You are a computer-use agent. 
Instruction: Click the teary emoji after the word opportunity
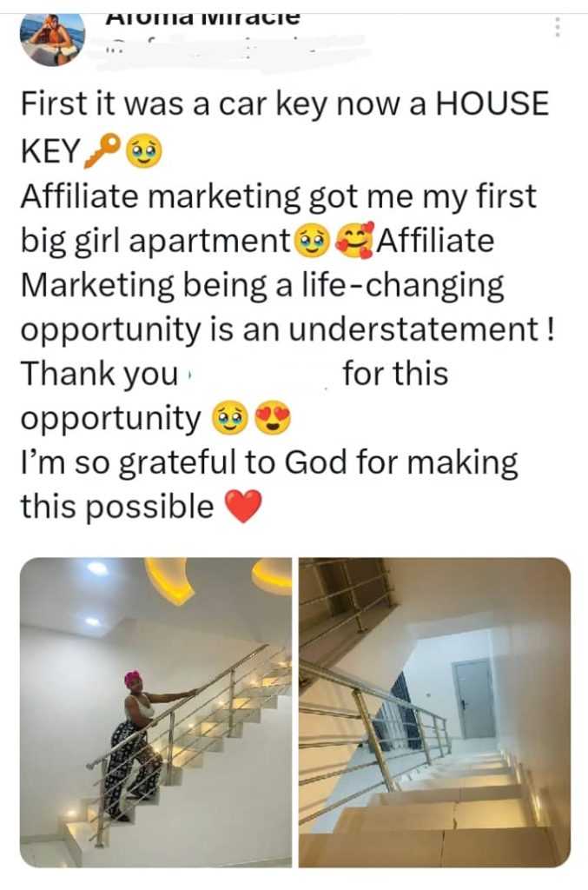click(228, 419)
